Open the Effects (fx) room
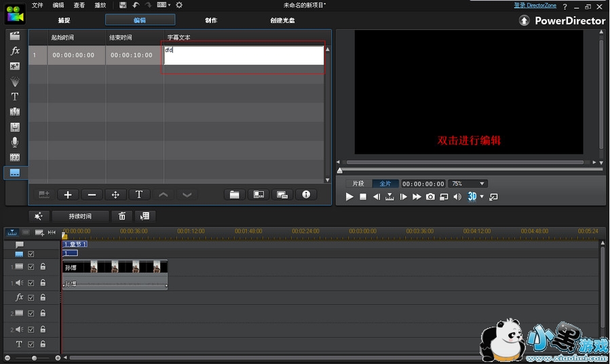610x364 pixels. tap(14, 51)
